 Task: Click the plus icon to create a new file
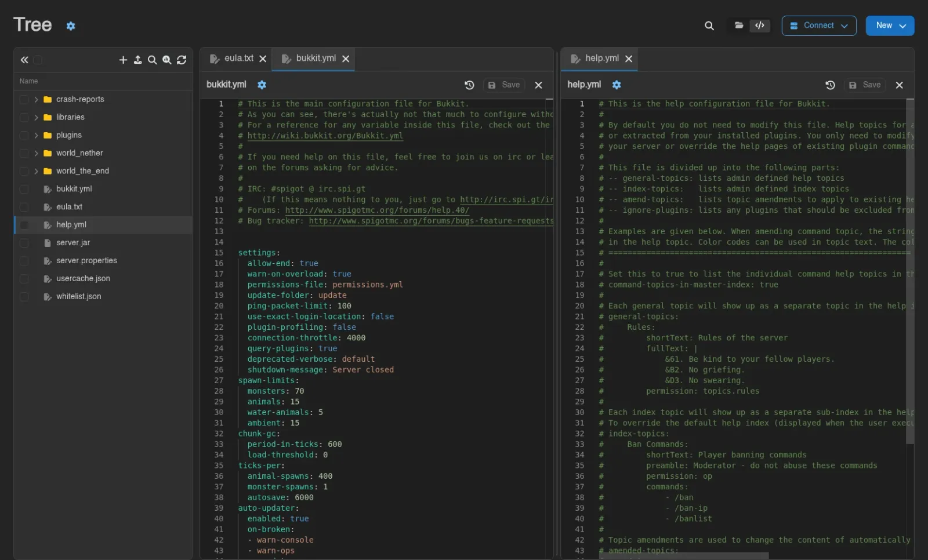click(123, 60)
